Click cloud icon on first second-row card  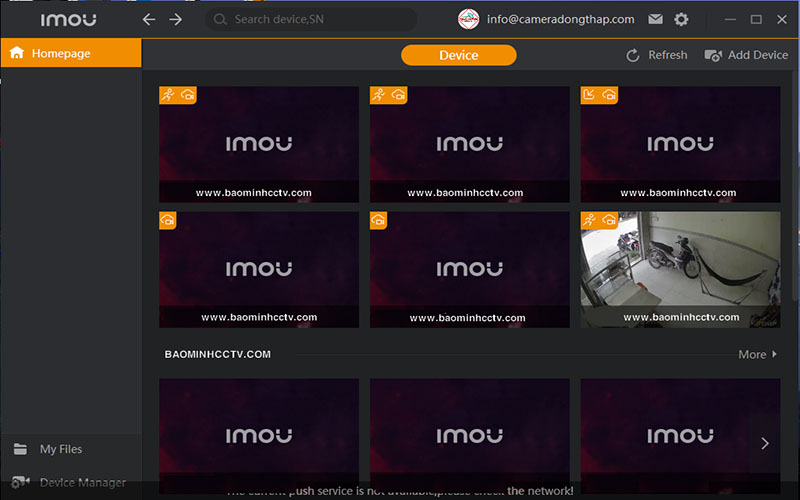coord(167,220)
